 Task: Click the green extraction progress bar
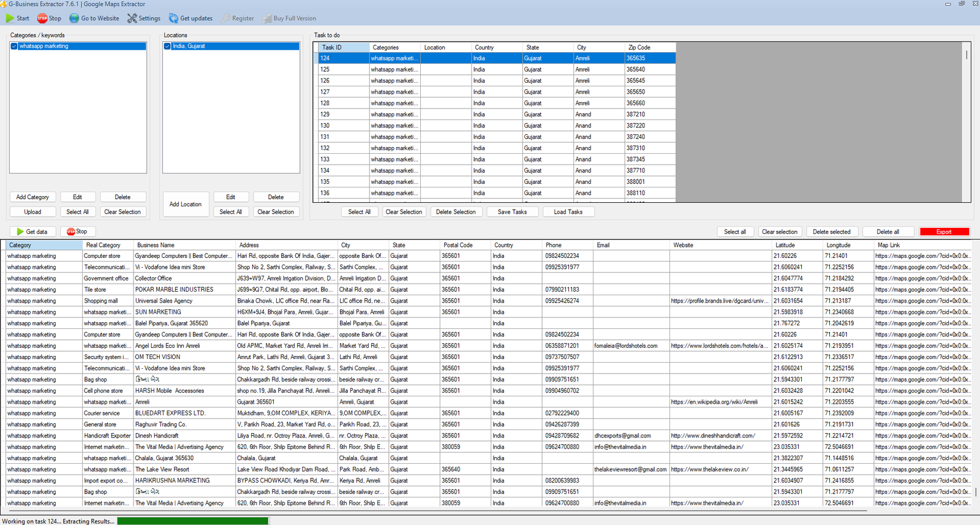[x=192, y=521]
